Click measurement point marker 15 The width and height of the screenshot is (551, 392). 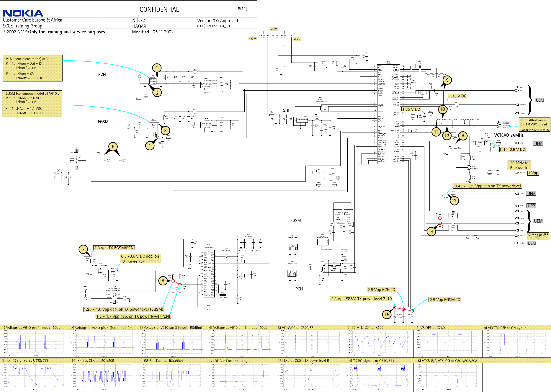387,315
